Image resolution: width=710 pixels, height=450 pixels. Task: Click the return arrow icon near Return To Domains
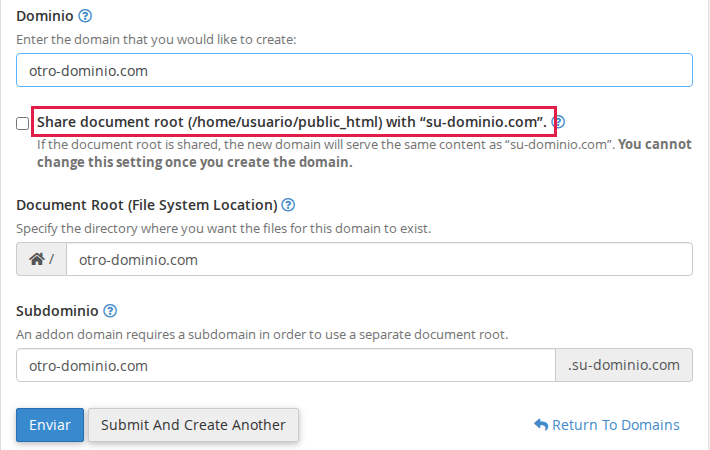coord(541,425)
